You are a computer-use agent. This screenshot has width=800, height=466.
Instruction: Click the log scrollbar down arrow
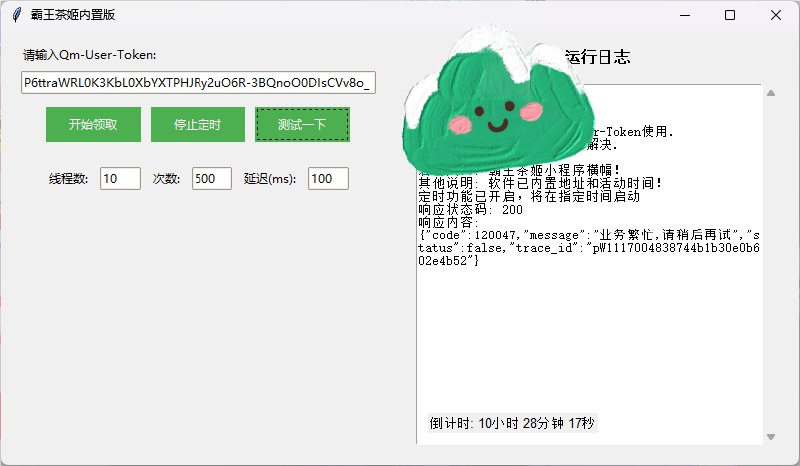770,437
